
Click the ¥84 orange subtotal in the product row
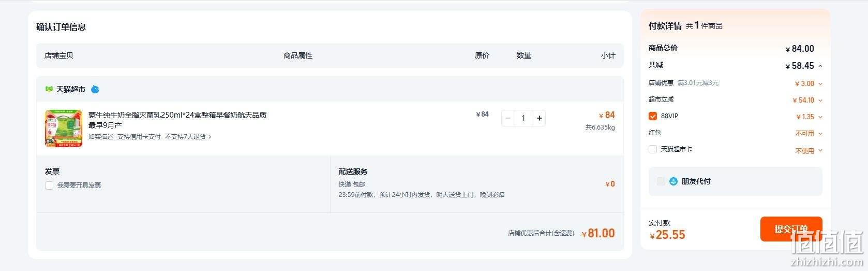click(607, 115)
